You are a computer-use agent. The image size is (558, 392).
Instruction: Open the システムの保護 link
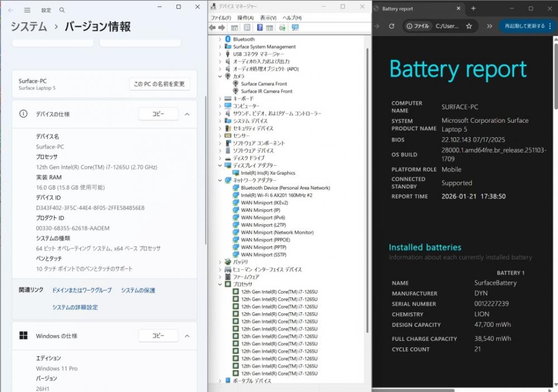coord(138,290)
